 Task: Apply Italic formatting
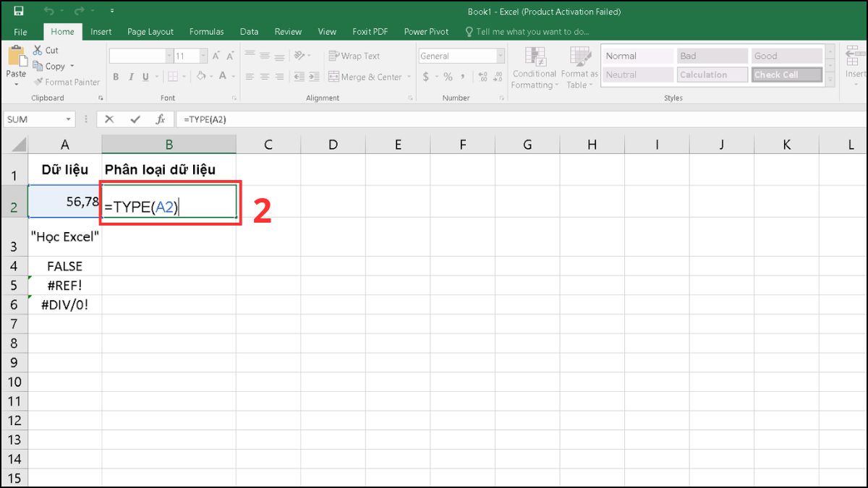131,76
